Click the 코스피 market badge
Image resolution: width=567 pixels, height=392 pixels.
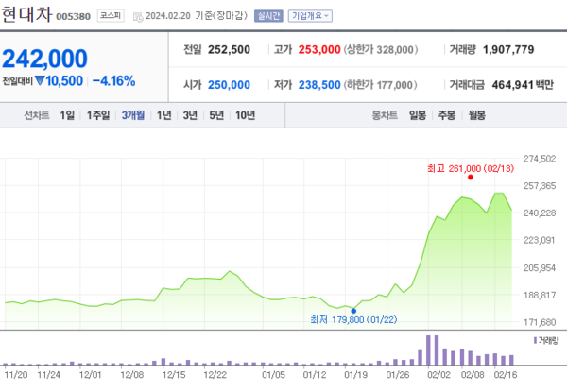click(x=111, y=15)
